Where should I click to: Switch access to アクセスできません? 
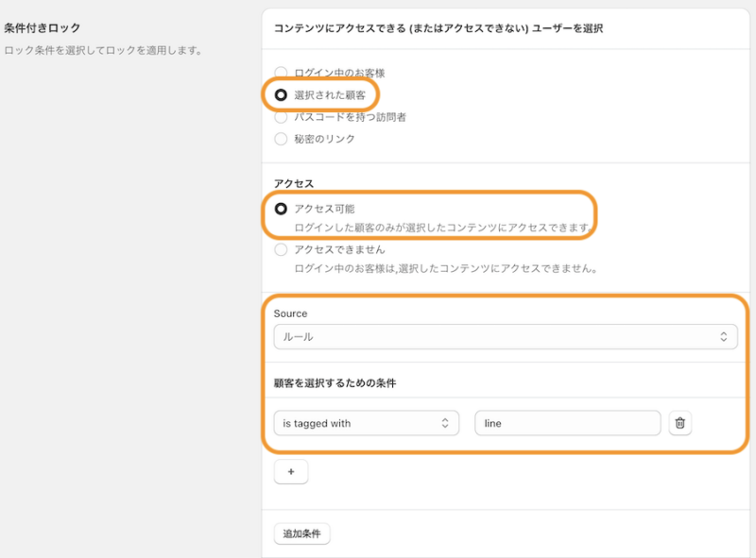pyautogui.click(x=281, y=249)
